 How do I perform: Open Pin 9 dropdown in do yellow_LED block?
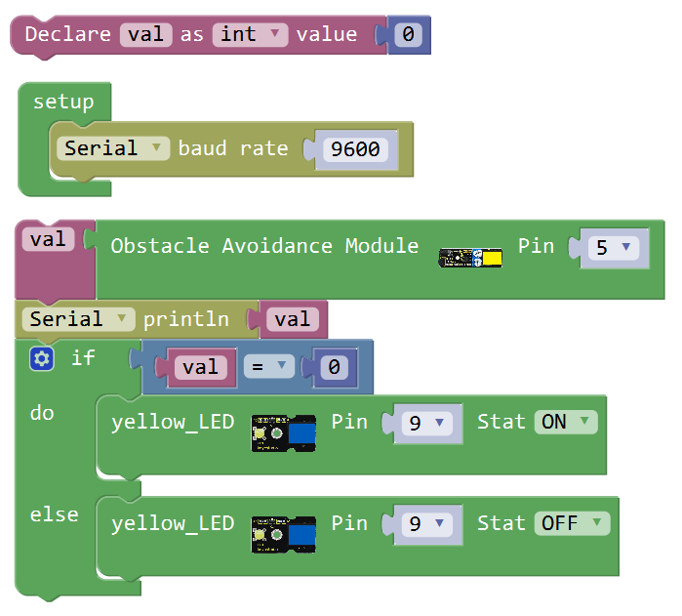[x=426, y=423]
